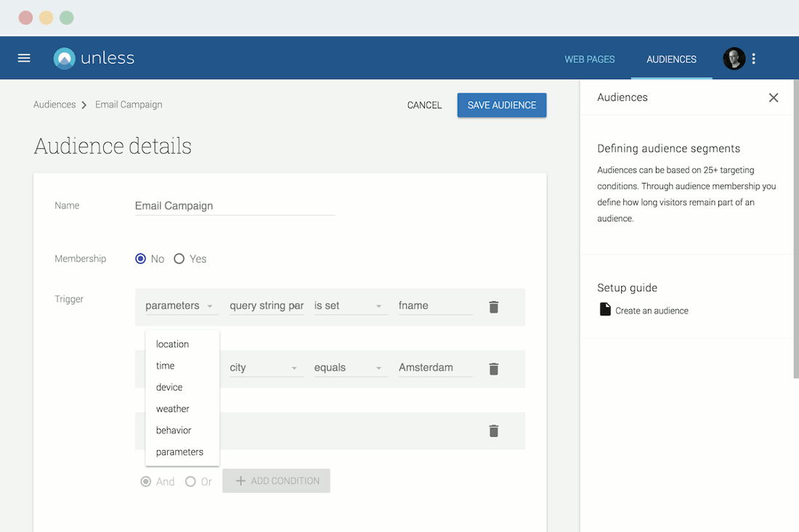Click the Save Audience button

pos(502,105)
